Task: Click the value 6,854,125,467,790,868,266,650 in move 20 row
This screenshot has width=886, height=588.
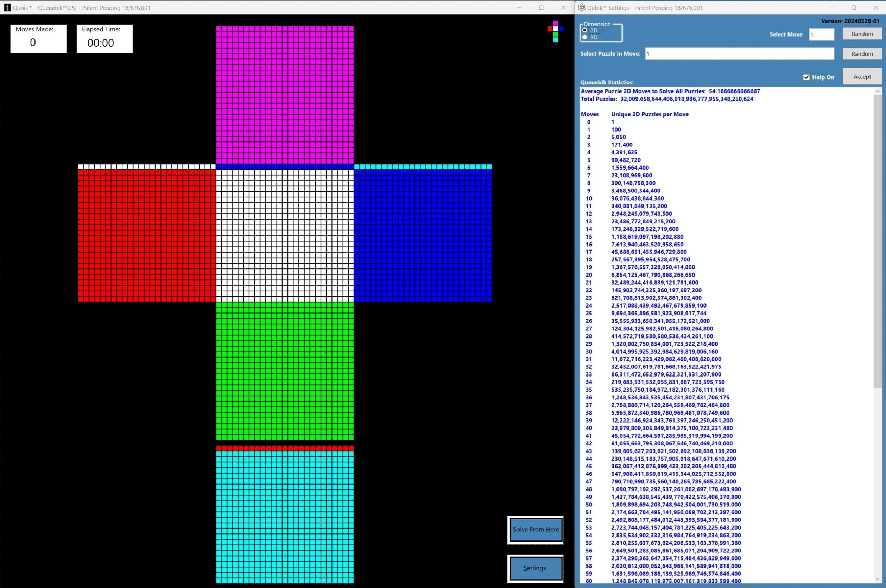Action: (653, 275)
